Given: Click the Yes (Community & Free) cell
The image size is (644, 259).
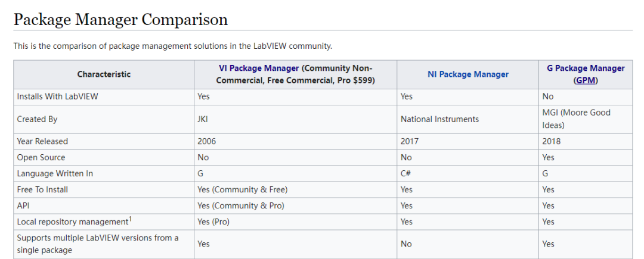Looking at the screenshot, I should [x=295, y=189].
